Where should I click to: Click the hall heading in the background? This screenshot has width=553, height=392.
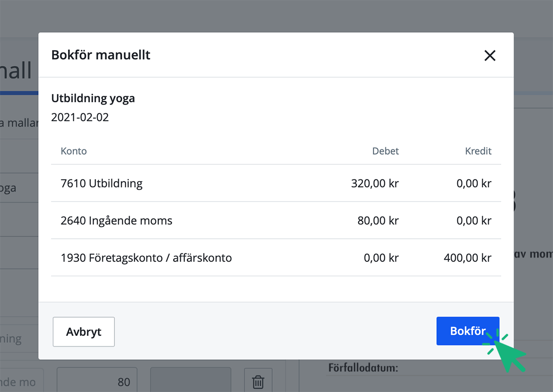click(x=16, y=71)
